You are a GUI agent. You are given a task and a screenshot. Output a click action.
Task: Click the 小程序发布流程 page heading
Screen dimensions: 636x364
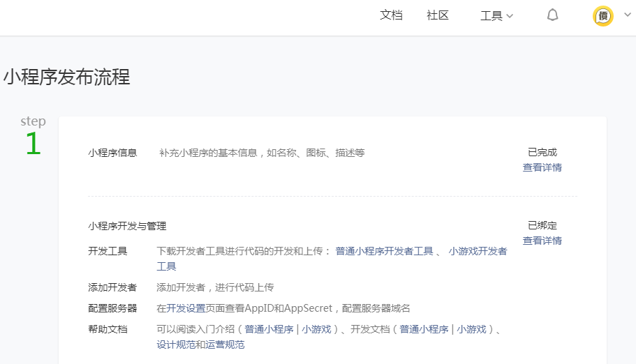pos(67,77)
